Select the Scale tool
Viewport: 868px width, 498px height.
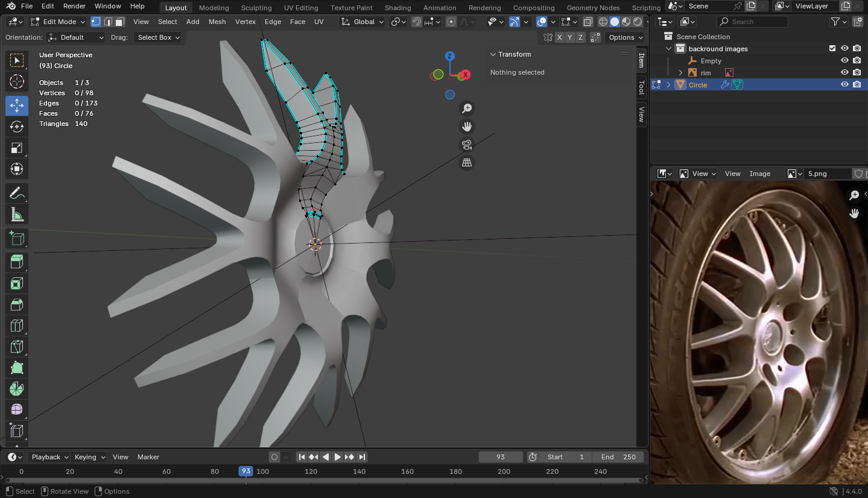17,148
